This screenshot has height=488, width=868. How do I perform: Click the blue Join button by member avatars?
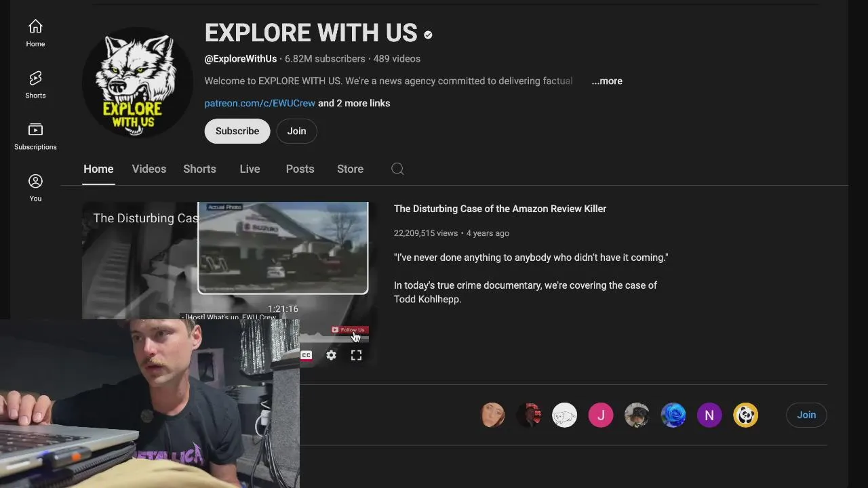click(806, 415)
